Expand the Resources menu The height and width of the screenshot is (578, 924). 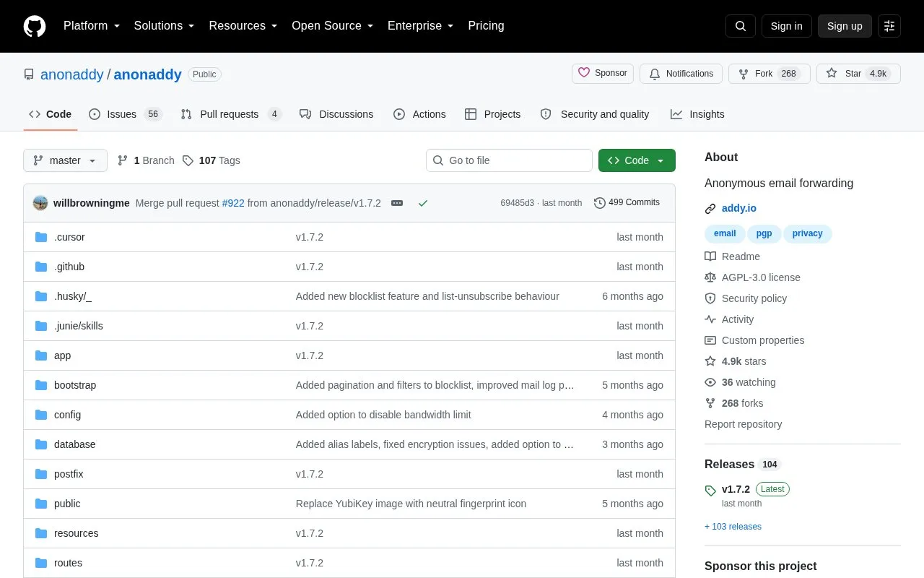tap(243, 26)
